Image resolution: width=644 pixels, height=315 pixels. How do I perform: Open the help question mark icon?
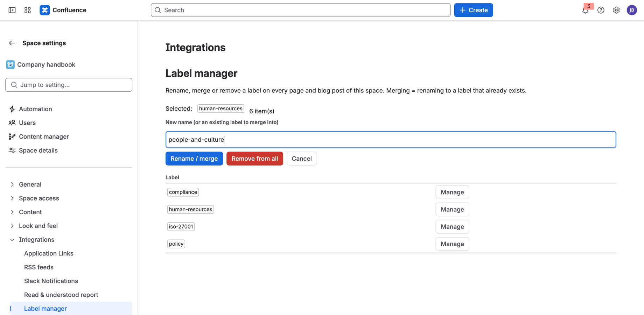pos(601,10)
